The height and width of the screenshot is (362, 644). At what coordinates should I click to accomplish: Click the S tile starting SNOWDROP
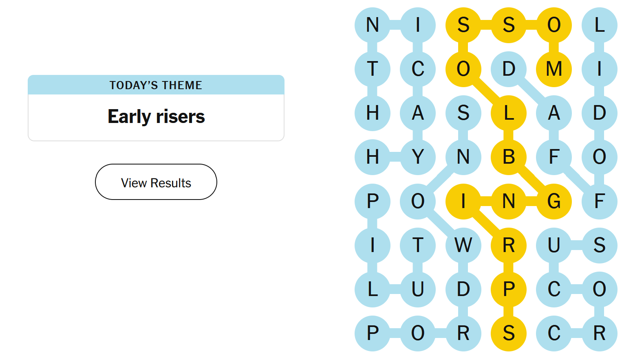[463, 113]
